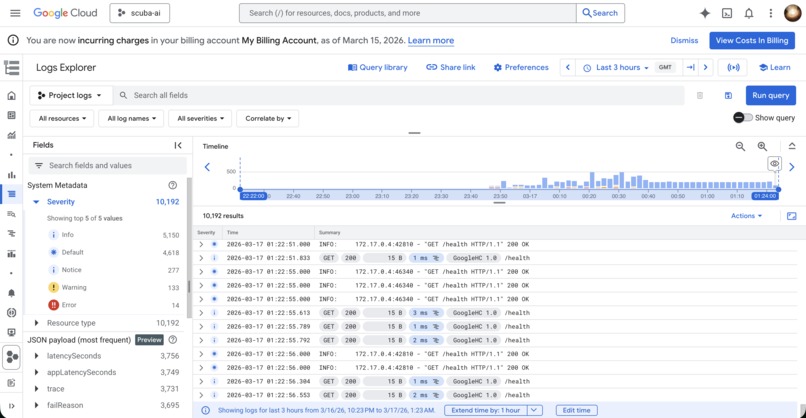Click Extend time by: 1 hour
Image resolution: width=806 pixels, height=418 pixels.
[x=486, y=410]
